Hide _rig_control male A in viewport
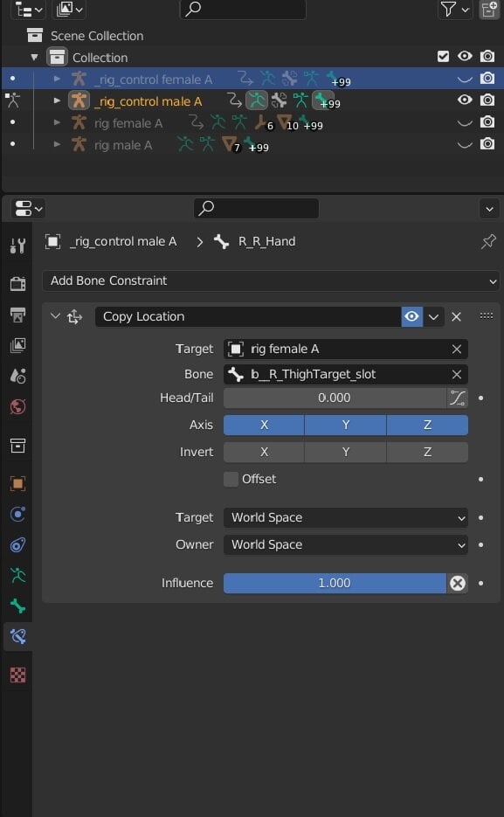Image resolution: width=504 pixels, height=817 pixels. [465, 100]
